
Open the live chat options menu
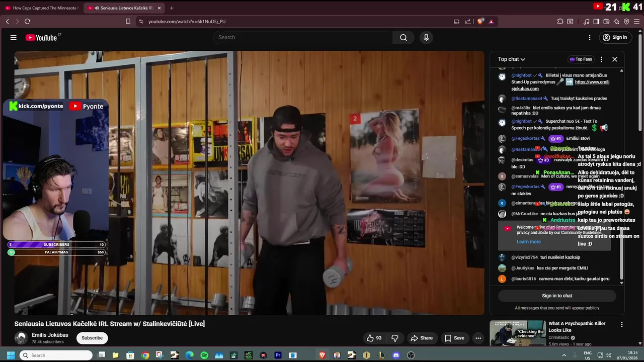[601, 59]
